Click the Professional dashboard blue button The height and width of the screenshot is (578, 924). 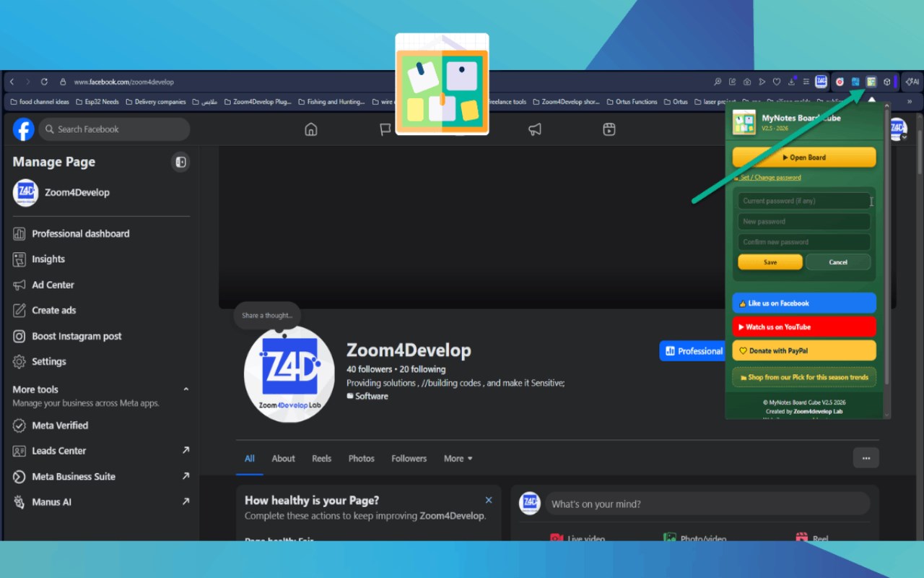[692, 351]
